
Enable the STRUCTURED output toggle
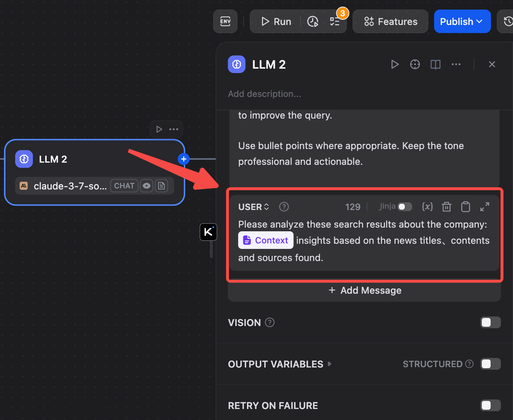(491, 364)
